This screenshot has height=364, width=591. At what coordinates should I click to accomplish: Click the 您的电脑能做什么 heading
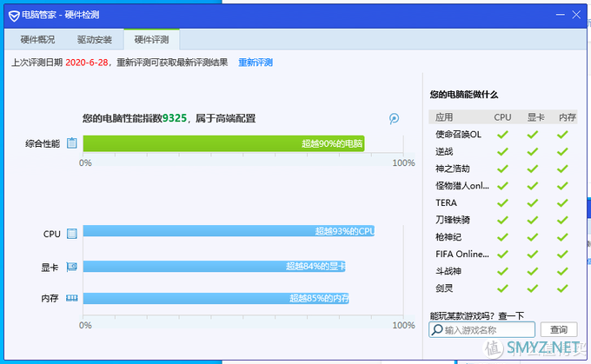click(x=464, y=95)
